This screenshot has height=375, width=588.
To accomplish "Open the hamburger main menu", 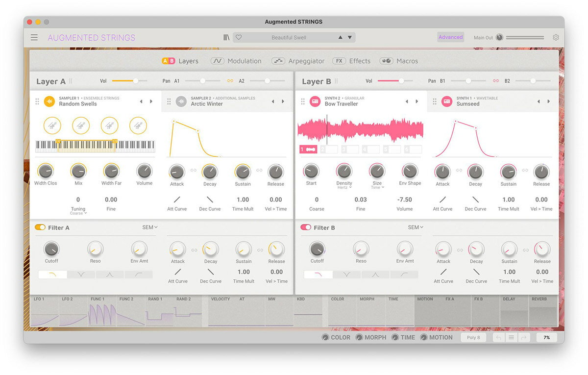I will click(34, 37).
